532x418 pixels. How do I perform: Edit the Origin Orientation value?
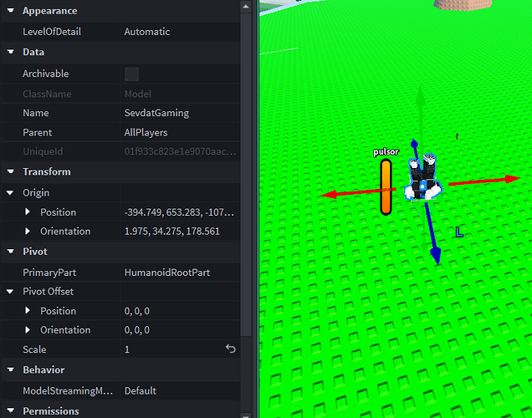(180, 232)
